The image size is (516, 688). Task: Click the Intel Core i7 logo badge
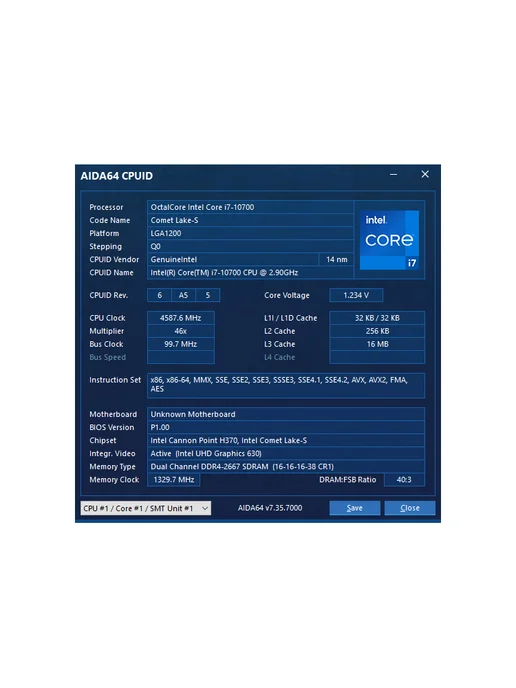coord(389,240)
